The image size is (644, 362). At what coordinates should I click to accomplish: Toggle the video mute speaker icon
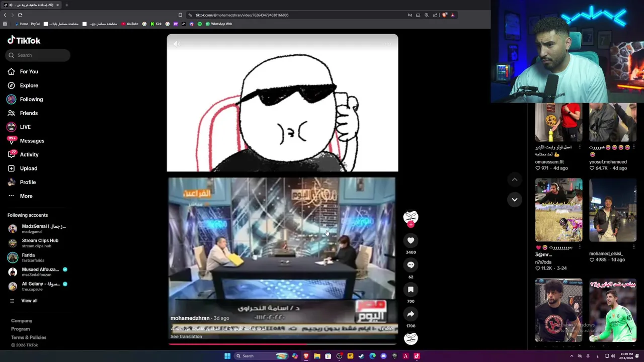(x=177, y=44)
